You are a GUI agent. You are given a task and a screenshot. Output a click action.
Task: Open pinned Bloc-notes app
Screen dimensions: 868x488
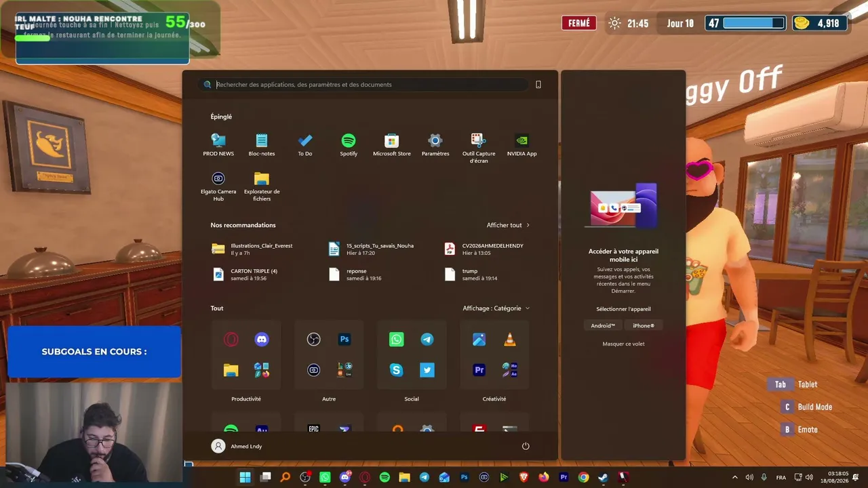tap(262, 145)
